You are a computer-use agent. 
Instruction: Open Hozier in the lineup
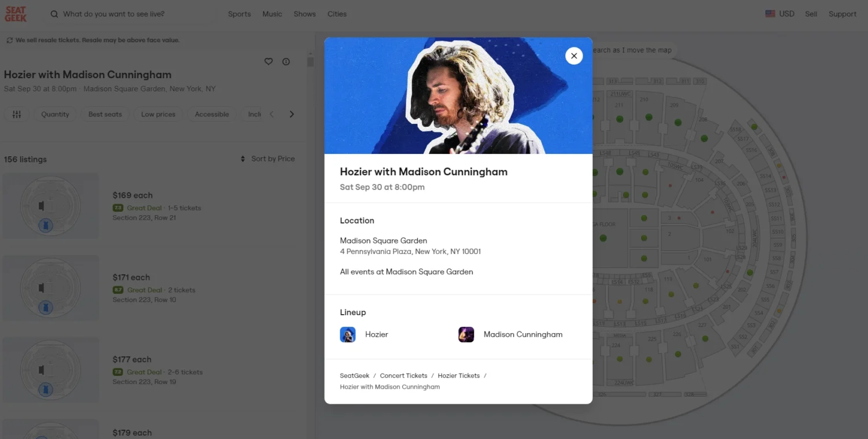(x=377, y=334)
